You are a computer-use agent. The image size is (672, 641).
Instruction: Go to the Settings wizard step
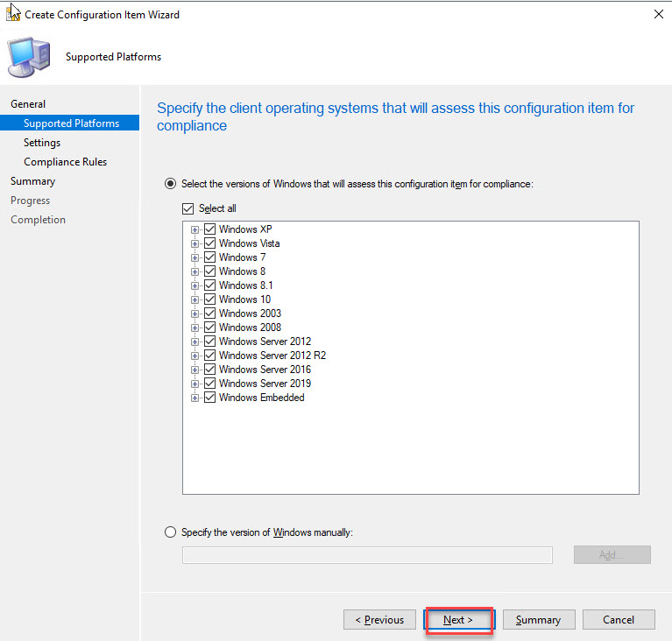pos(42,143)
